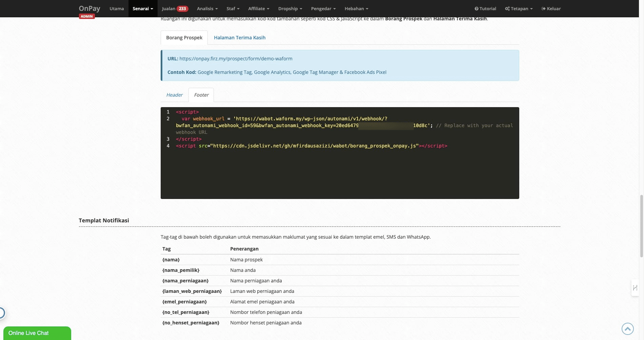Expand the Pengedar dropdown menu
Screen dimensions: 644x340
(x=323, y=8)
